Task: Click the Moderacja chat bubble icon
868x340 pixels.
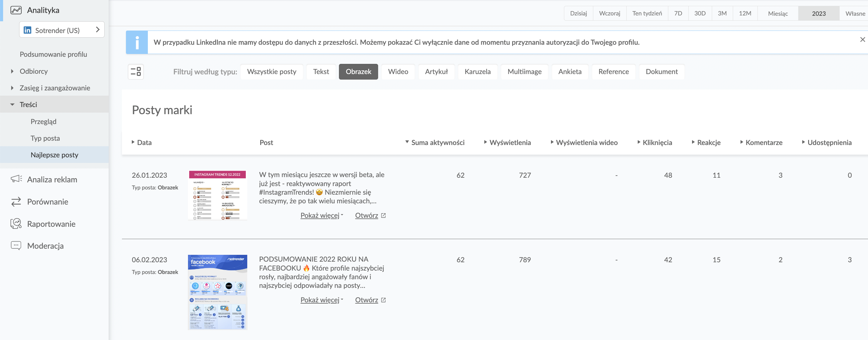Action: click(16, 245)
